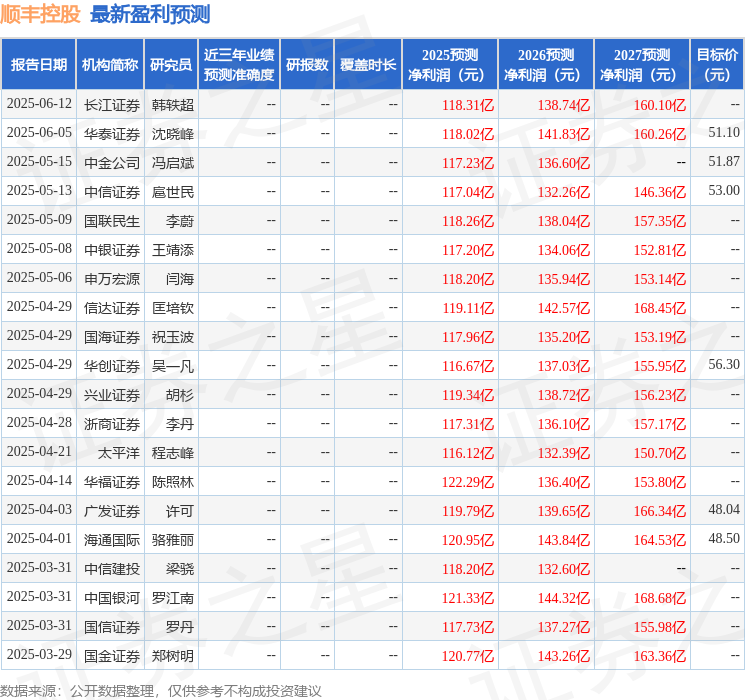This screenshot has width=745, height=700.
Task: Click researcher 韩轶超
Action: click(x=173, y=105)
